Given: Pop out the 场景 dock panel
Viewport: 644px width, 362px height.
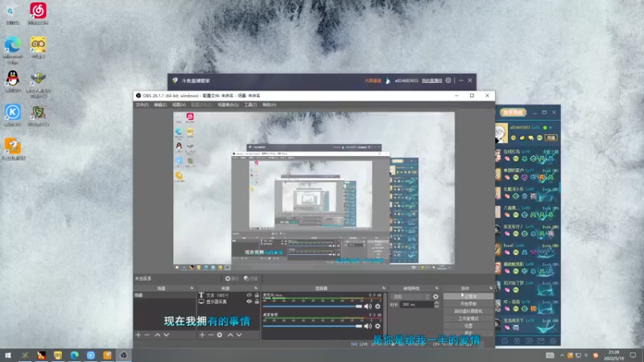Looking at the screenshot, I should pos(192,288).
